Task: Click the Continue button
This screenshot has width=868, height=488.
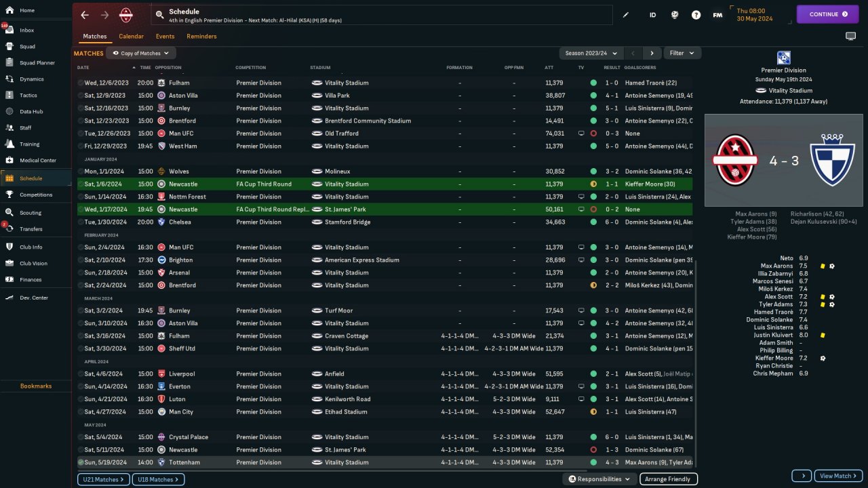Action: coord(827,14)
